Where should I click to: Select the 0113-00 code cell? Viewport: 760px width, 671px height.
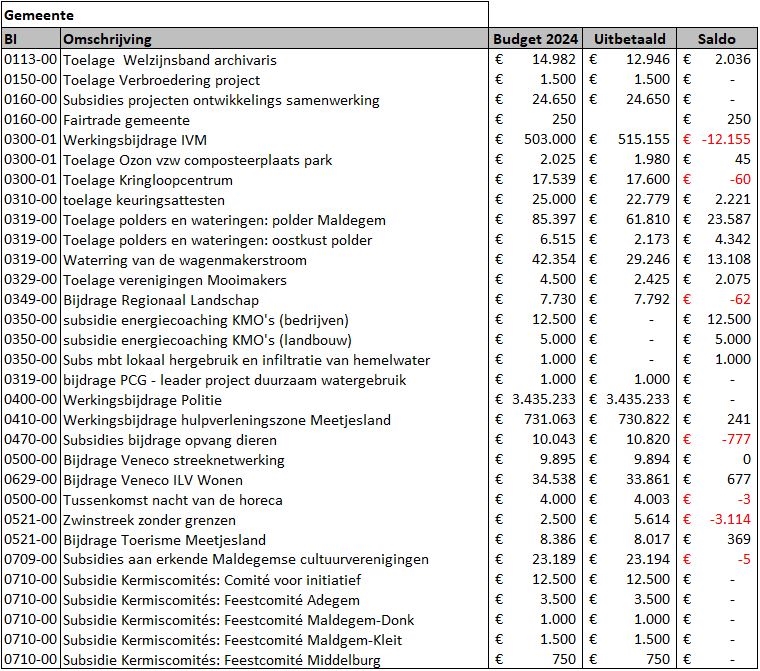pos(32,60)
